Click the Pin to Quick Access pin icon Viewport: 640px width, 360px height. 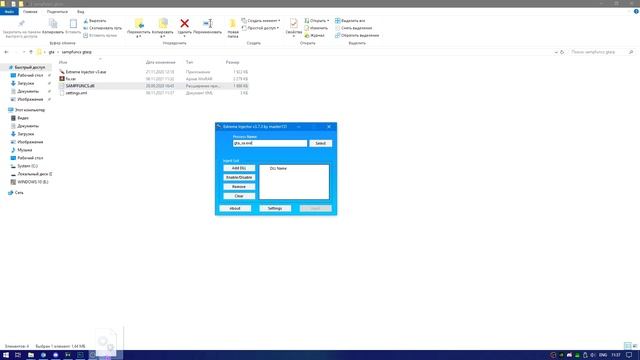(22, 23)
